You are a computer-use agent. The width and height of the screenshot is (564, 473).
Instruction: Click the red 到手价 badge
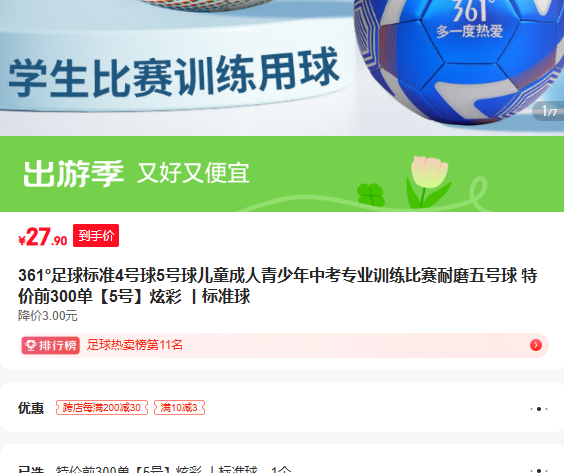96,236
